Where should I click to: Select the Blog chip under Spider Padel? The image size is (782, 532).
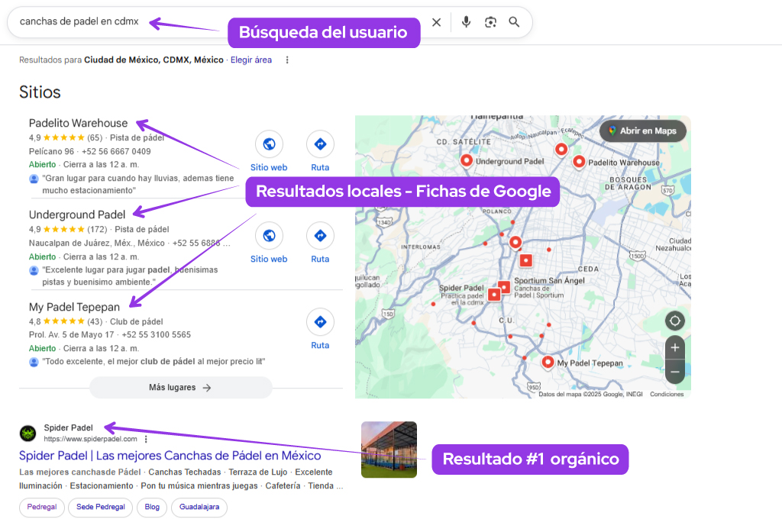[151, 507]
